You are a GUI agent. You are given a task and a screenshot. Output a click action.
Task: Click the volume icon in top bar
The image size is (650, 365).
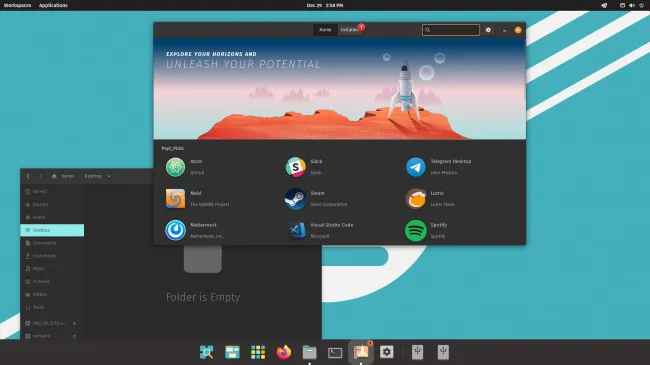(x=632, y=5)
